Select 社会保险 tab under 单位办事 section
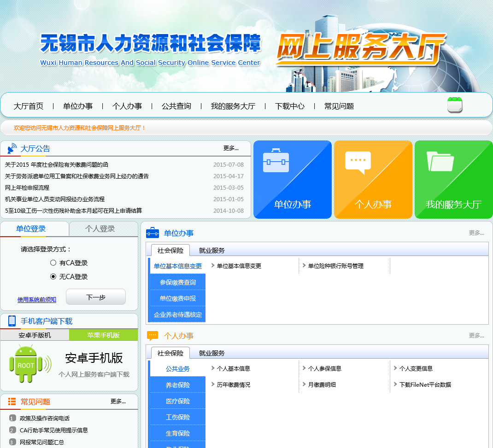 (x=170, y=250)
